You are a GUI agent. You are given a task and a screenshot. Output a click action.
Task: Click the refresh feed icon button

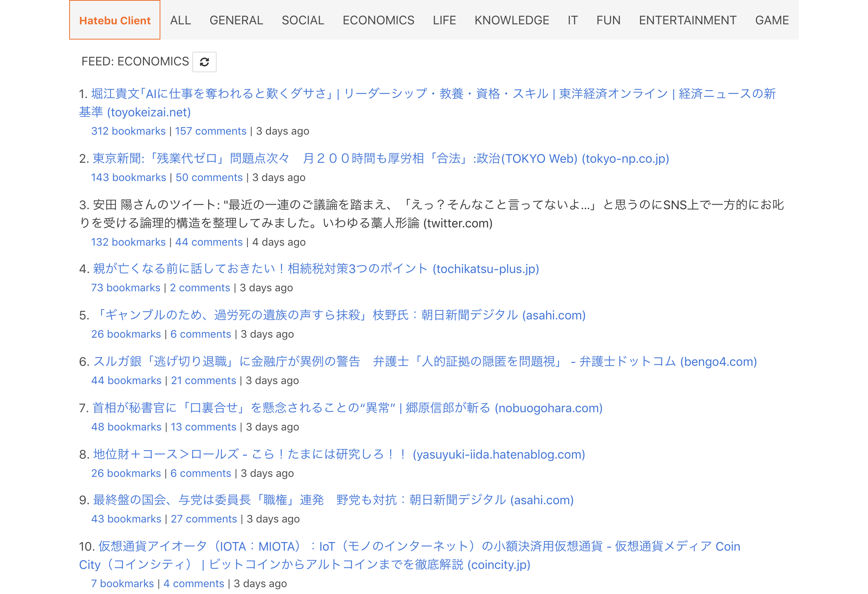point(204,62)
